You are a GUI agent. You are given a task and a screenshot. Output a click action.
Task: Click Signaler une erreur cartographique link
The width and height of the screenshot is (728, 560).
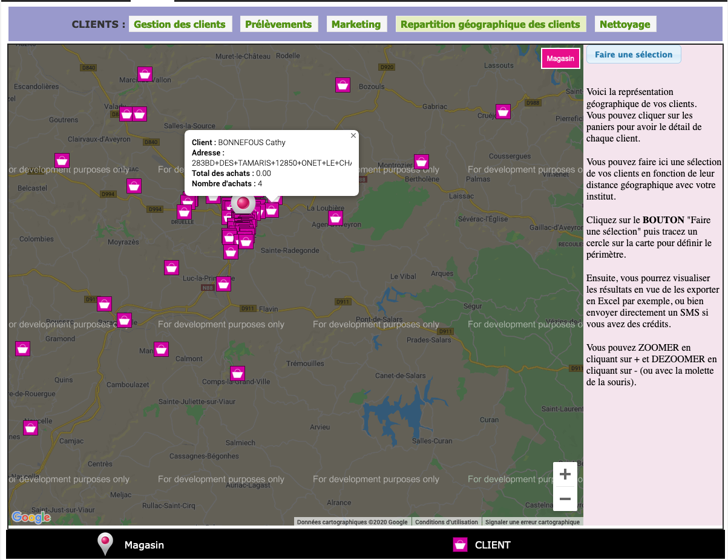(533, 522)
